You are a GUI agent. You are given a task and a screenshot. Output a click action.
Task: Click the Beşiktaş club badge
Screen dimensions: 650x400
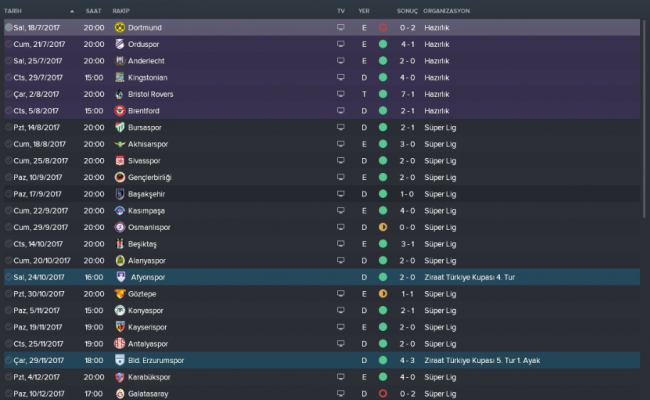point(119,243)
